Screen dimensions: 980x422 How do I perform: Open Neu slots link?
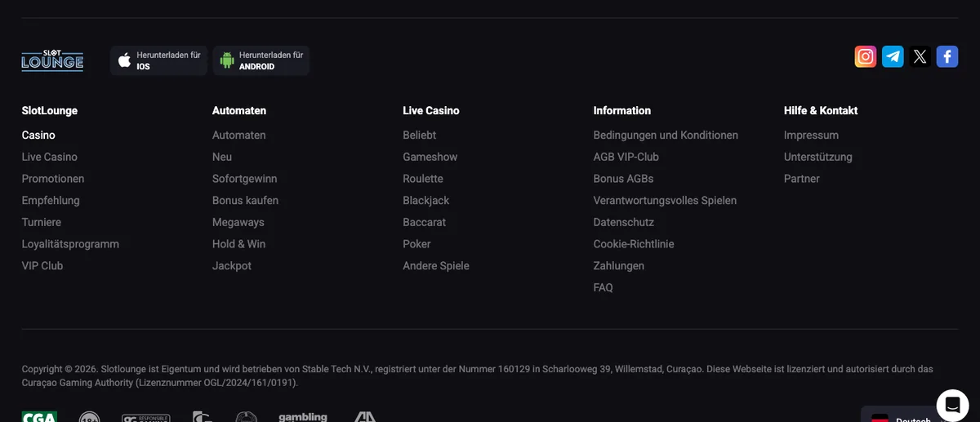[x=222, y=157]
